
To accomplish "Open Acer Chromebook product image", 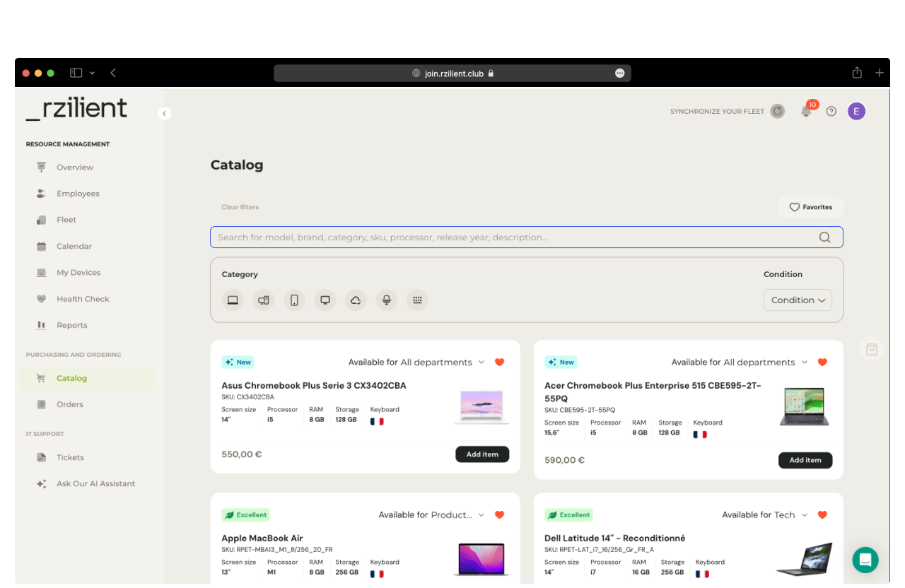I will [804, 406].
